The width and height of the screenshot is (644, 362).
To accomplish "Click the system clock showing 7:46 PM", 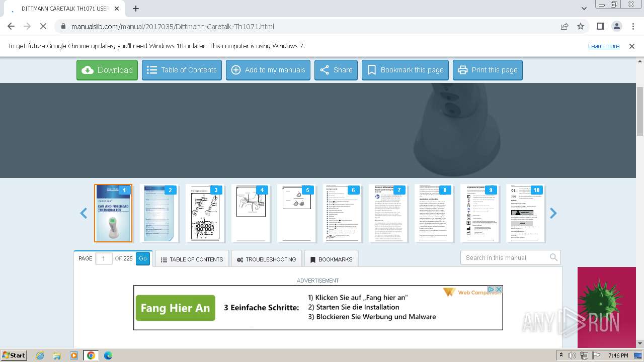I will pos(618,355).
